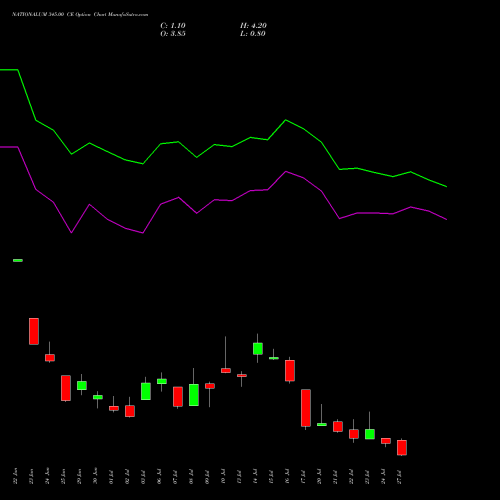Click the last red candle above 27 Jul
Image resolution: width=500 pixels, height=500 pixels.
(402, 448)
